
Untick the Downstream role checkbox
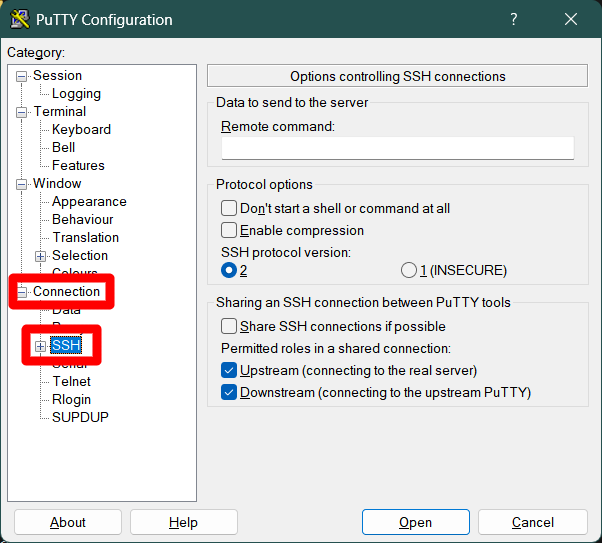229,392
